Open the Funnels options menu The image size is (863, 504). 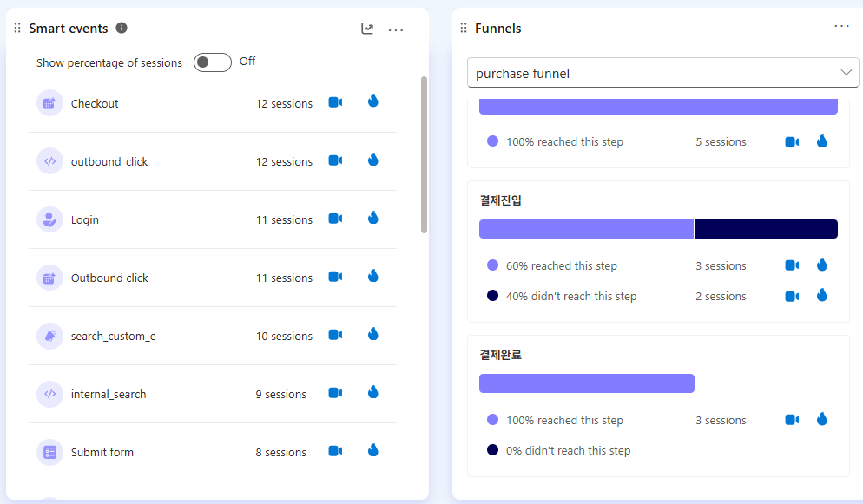click(x=841, y=26)
